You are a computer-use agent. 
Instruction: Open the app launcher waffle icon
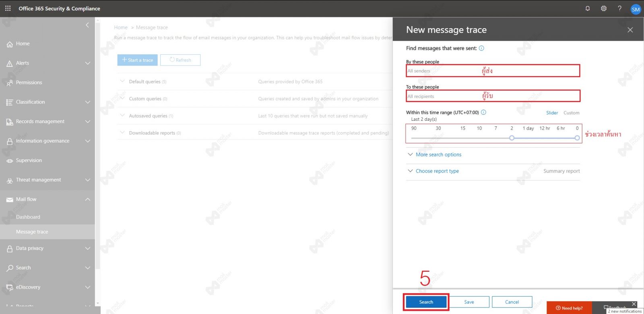coord(8,8)
